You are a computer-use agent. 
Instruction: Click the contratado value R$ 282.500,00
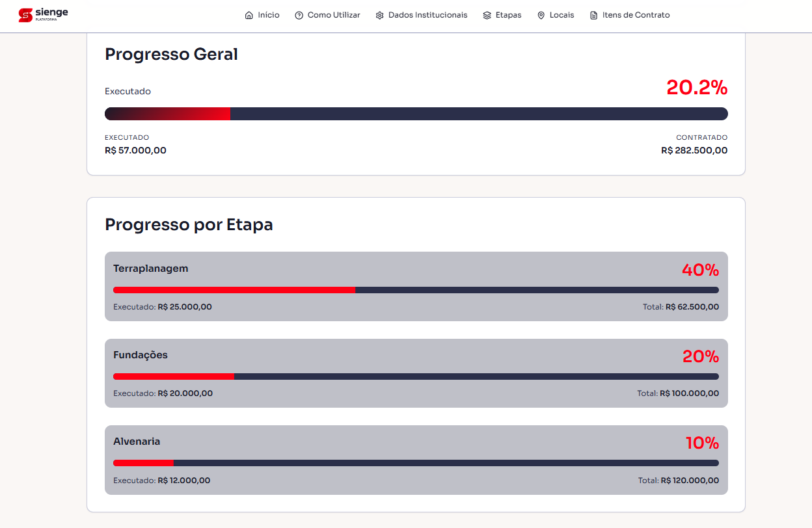(x=694, y=150)
